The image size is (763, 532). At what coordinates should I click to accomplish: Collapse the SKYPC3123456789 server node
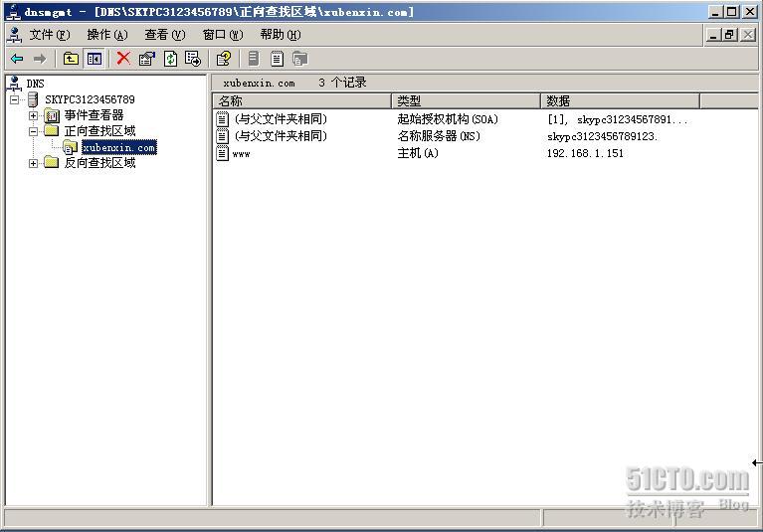pos(15,99)
